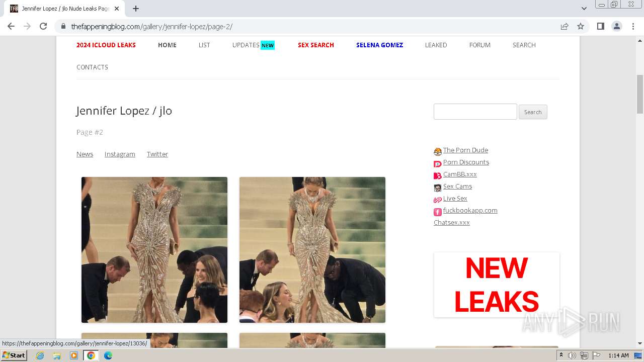
Task: Open the browser side panel icon
Action: [x=600, y=27]
